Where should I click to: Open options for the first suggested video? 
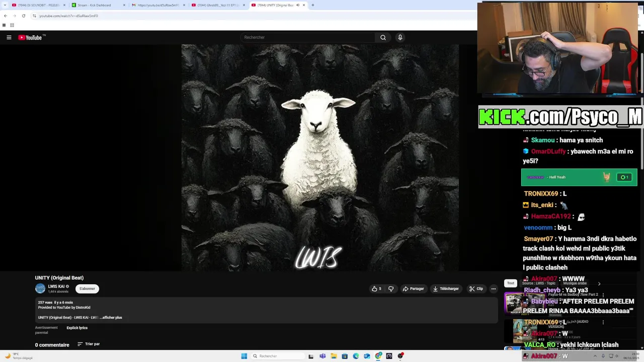pyautogui.click(x=603, y=295)
